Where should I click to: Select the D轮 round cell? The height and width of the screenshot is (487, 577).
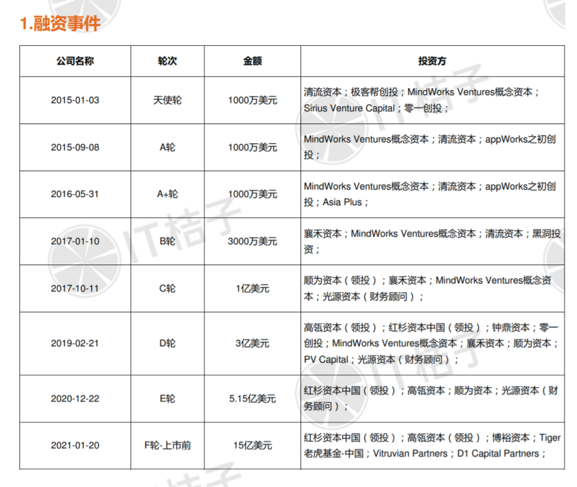point(167,343)
